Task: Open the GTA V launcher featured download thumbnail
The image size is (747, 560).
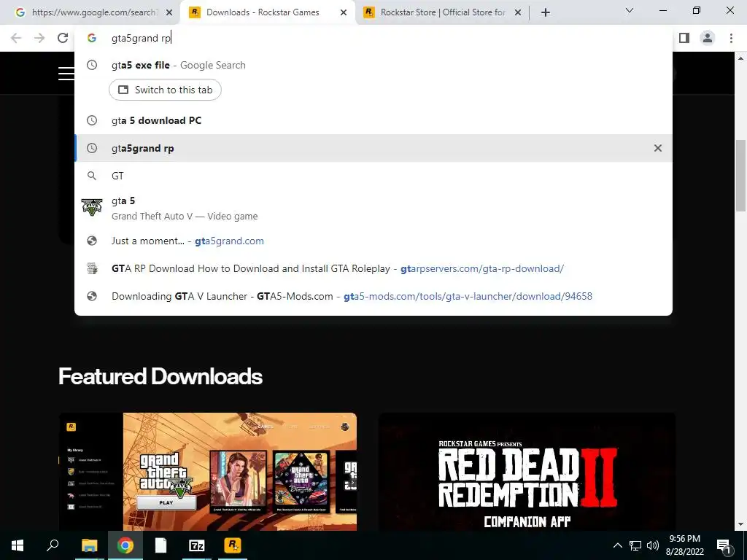Action: pyautogui.click(x=208, y=472)
